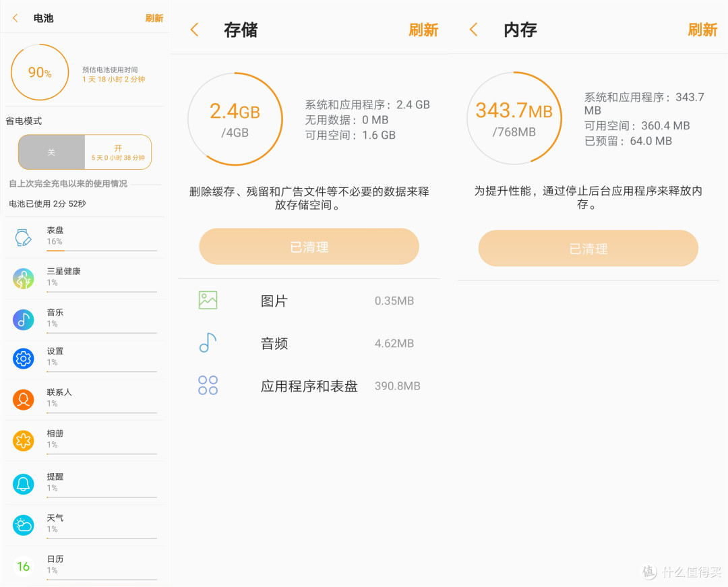The width and height of the screenshot is (728, 587).
Task: Tap the Gallery (相册) flower icon
Action: point(23,441)
